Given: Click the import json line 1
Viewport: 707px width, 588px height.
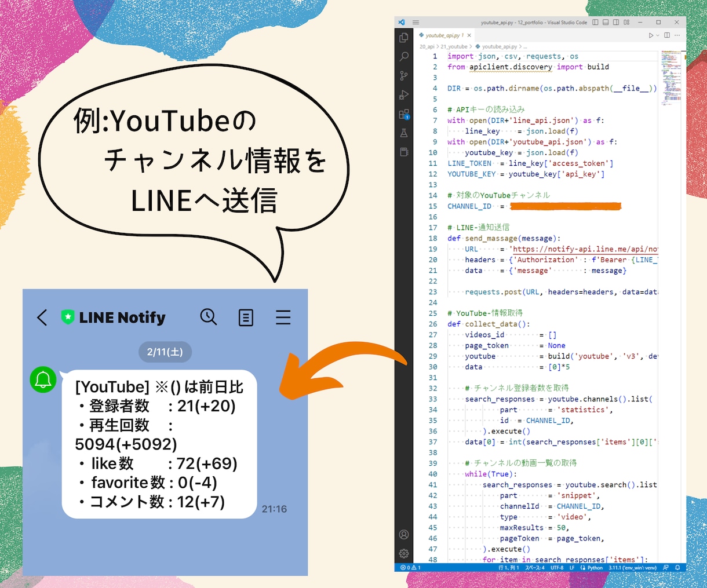Looking at the screenshot, I should pos(513,56).
